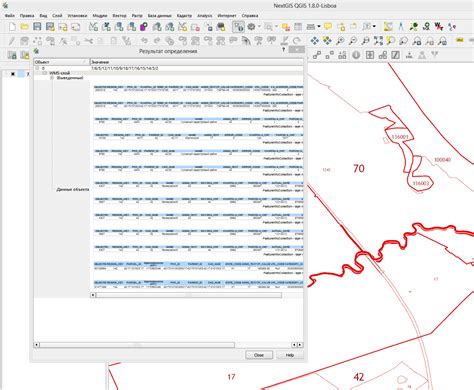Open the Вектор menu
474x390 pixels.
[119, 16]
